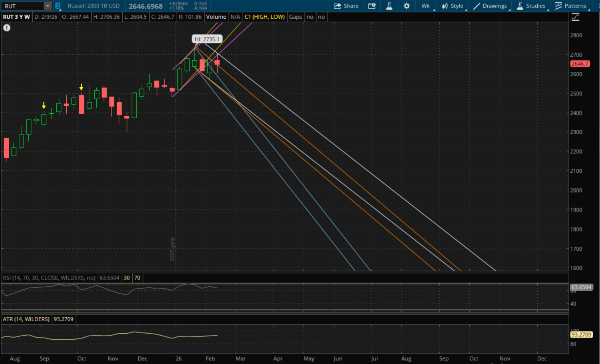Click the flask Edit Studies icon

[389, 6]
